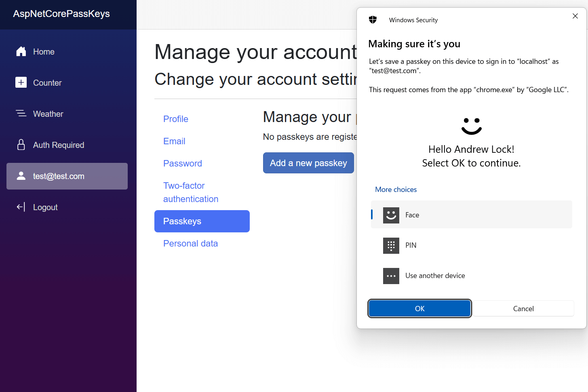Click the Counter plus icon

click(x=21, y=82)
